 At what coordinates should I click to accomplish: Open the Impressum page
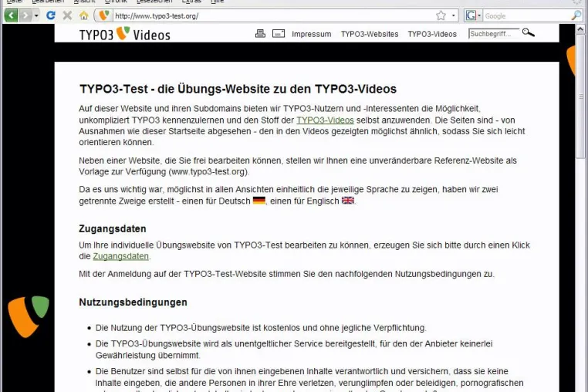[311, 34]
